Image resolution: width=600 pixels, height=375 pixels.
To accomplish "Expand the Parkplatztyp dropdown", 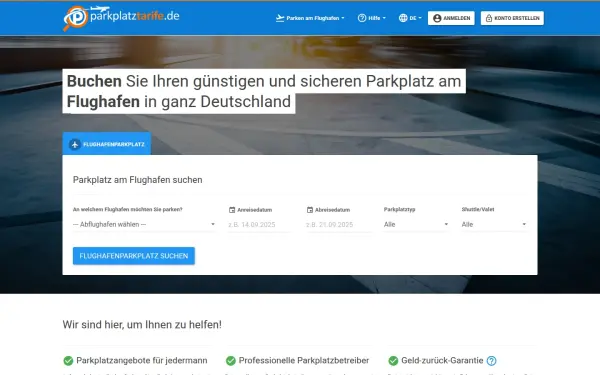I will [416, 225].
